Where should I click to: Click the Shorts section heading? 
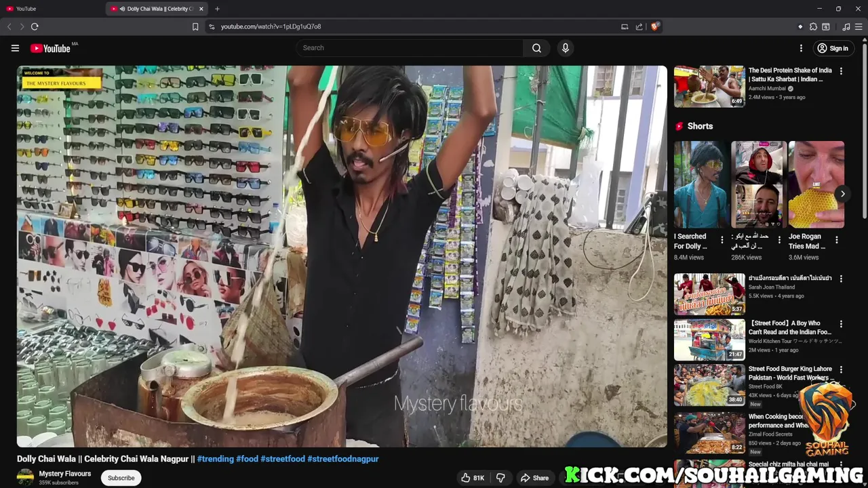click(x=700, y=126)
